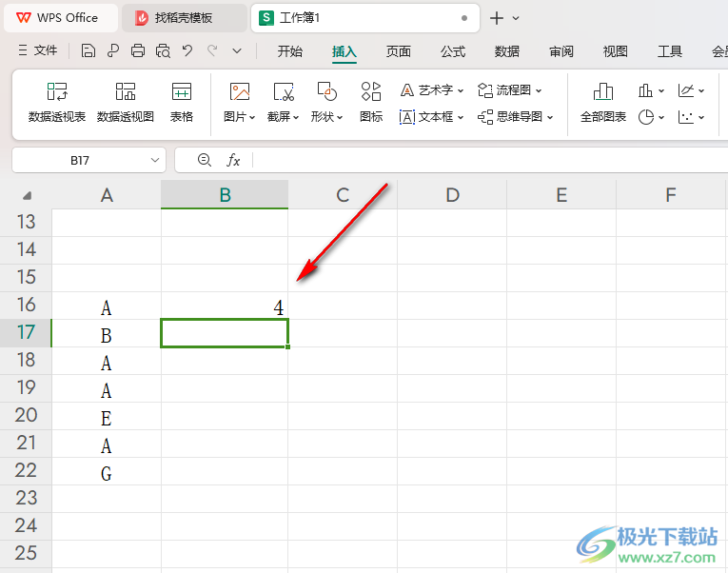Expand the Screenshot (截屏) dropdown arrow

click(296, 117)
